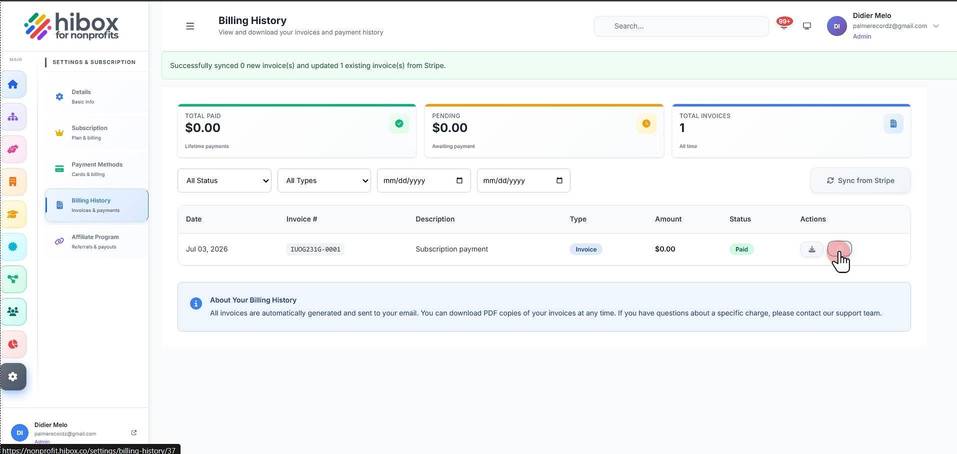This screenshot has width=957, height=454.
Task: Open the notifications icon with 99+ badge
Action: tap(784, 24)
